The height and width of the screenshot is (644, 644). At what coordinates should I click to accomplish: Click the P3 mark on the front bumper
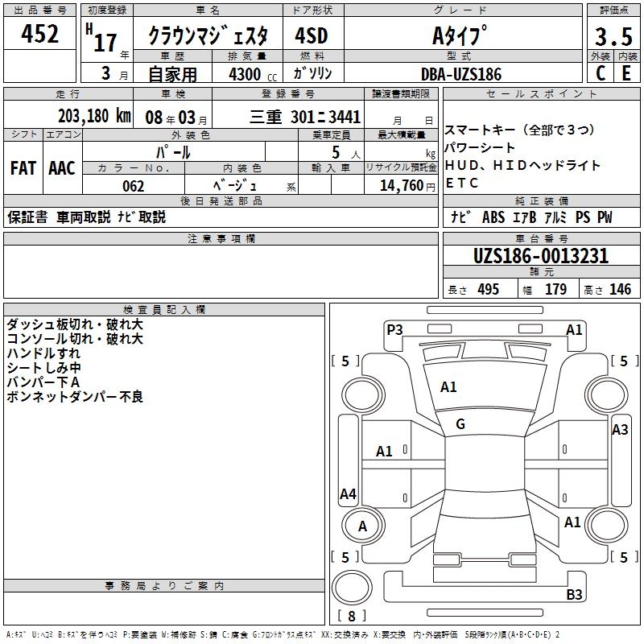(x=394, y=330)
